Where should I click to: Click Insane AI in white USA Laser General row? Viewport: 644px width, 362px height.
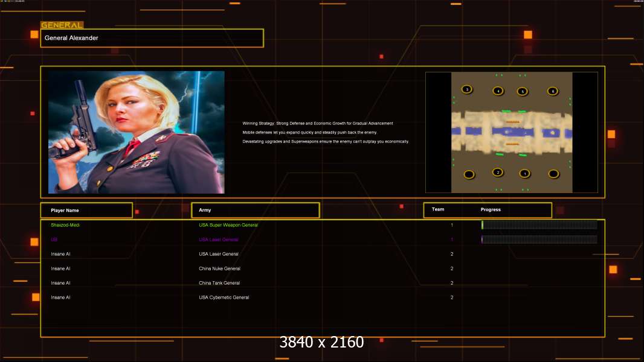[60, 254]
